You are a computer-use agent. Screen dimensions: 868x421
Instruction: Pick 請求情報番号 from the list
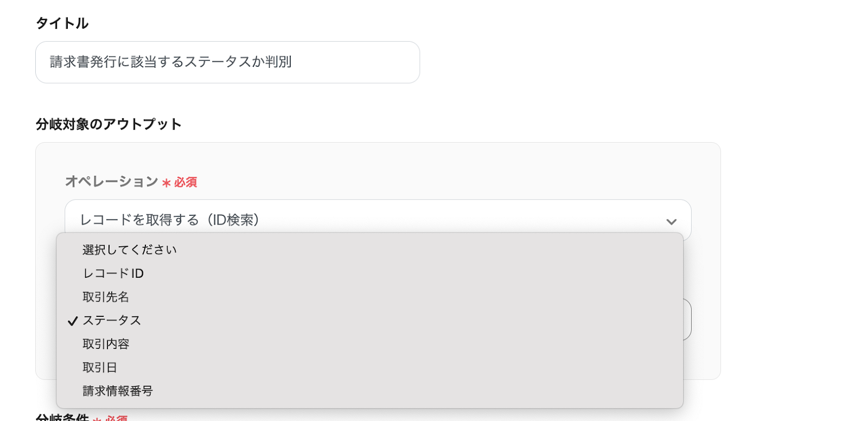coord(118,391)
